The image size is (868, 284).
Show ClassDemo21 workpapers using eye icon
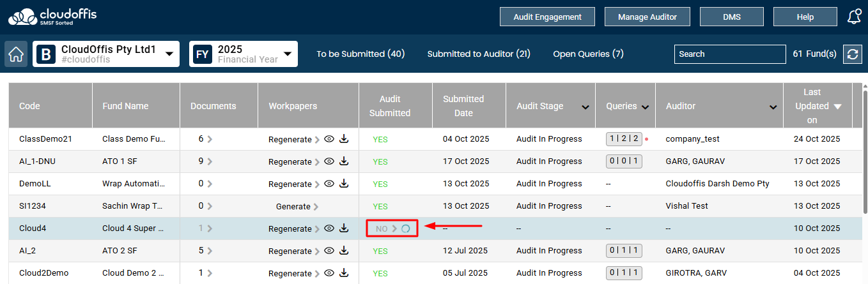(x=329, y=139)
